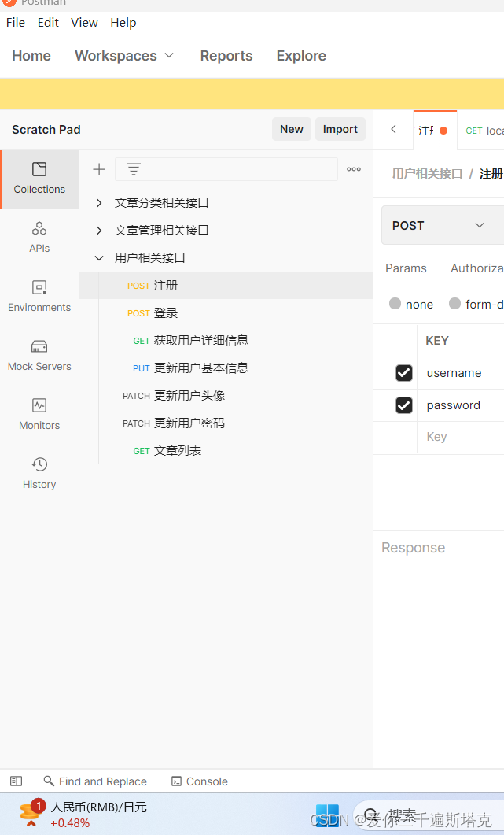The image size is (504, 835).
Task: Toggle sidebar icon in bottom status bar
Action: [x=16, y=781]
